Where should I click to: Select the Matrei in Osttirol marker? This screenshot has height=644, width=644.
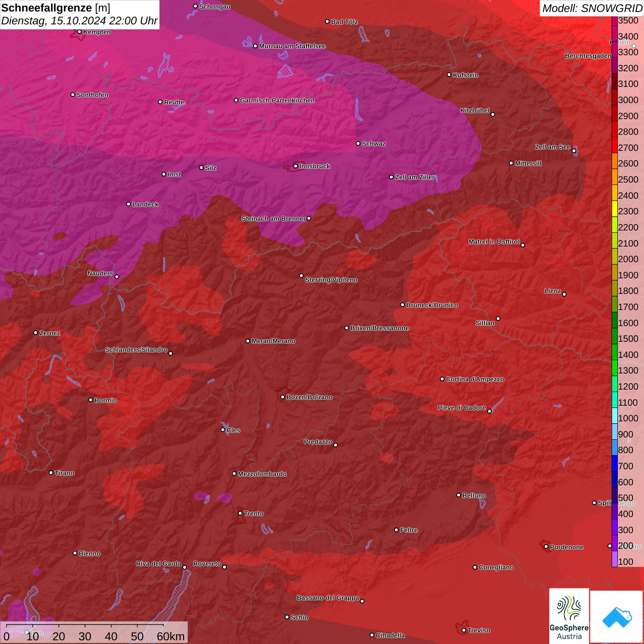pos(523,245)
